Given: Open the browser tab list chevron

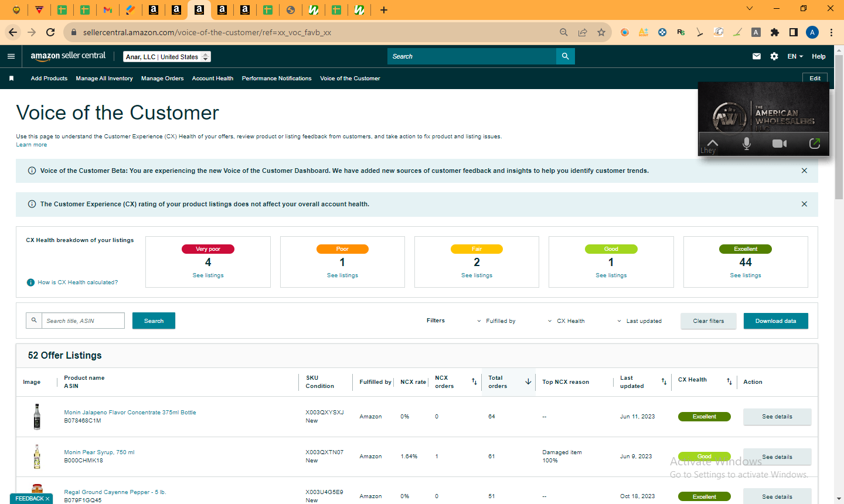Looking at the screenshot, I should 750,8.
